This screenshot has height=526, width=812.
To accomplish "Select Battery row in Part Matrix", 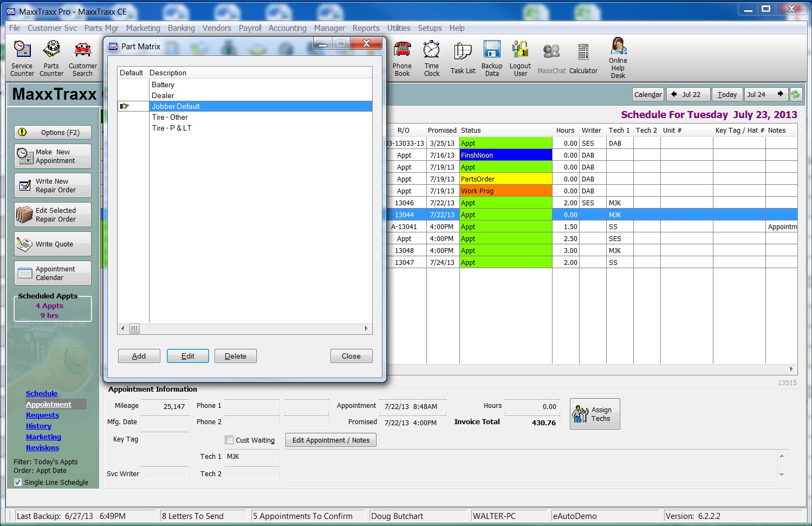I will click(245, 85).
